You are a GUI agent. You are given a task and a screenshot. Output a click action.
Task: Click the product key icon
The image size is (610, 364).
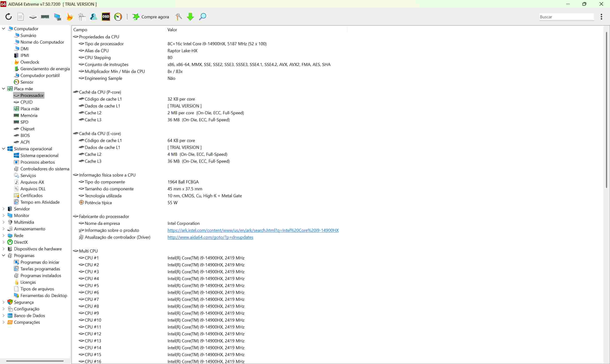[x=178, y=17]
